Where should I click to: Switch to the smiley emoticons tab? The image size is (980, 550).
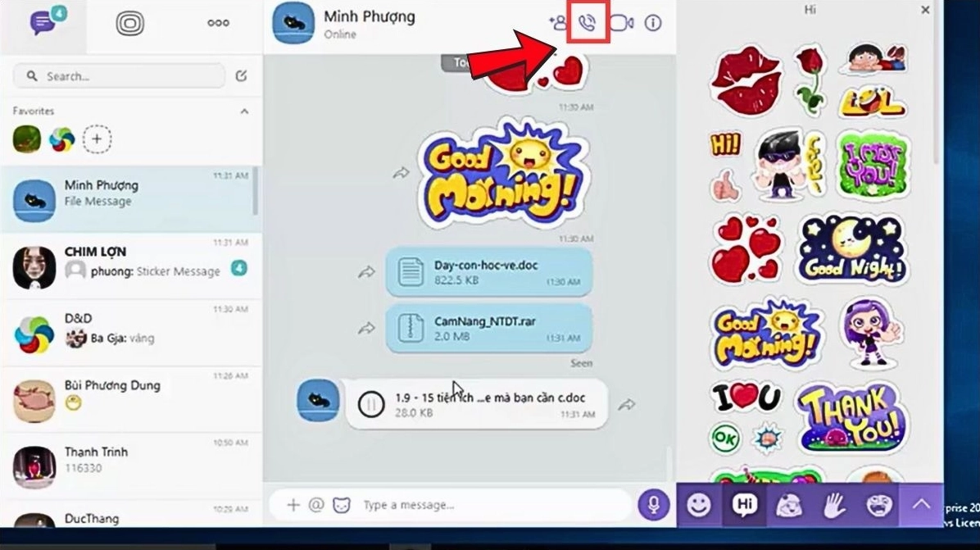pos(698,505)
